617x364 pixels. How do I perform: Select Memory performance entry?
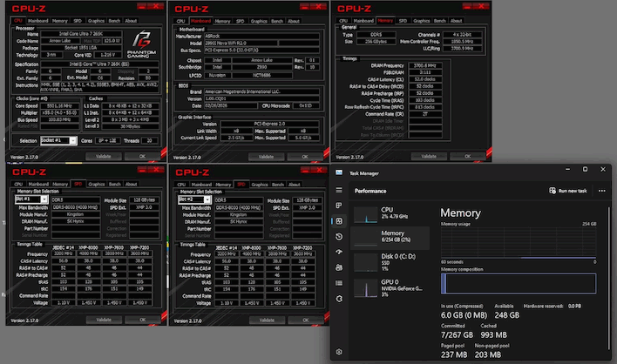[390, 238]
